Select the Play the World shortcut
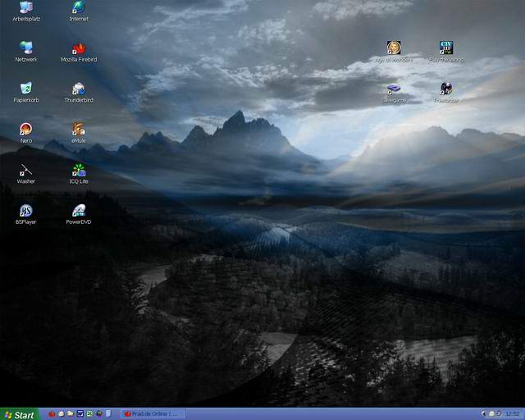 [x=446, y=48]
